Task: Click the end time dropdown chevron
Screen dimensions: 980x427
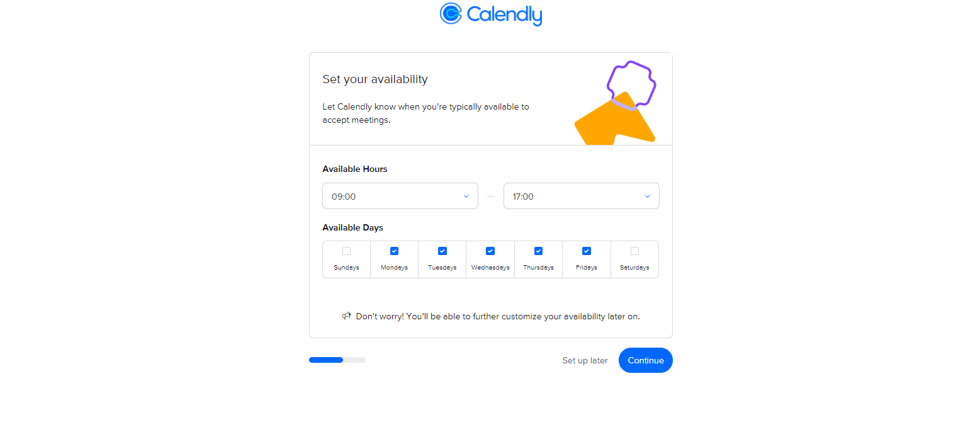Action: (647, 196)
